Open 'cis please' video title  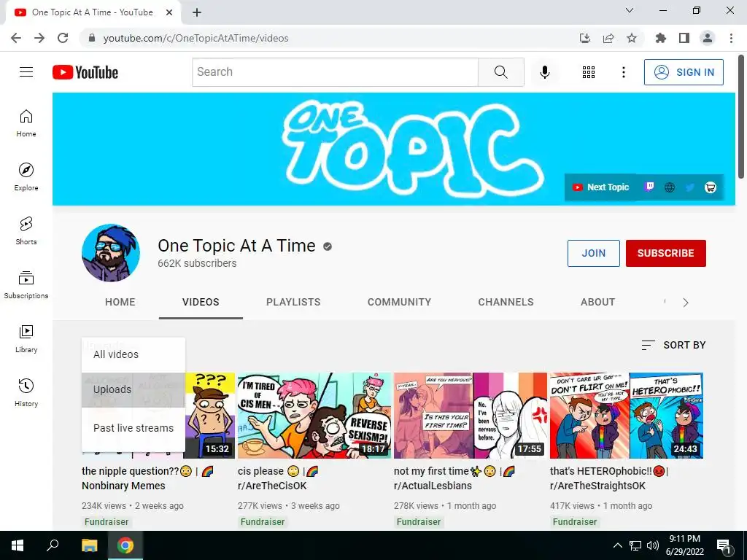tap(278, 478)
